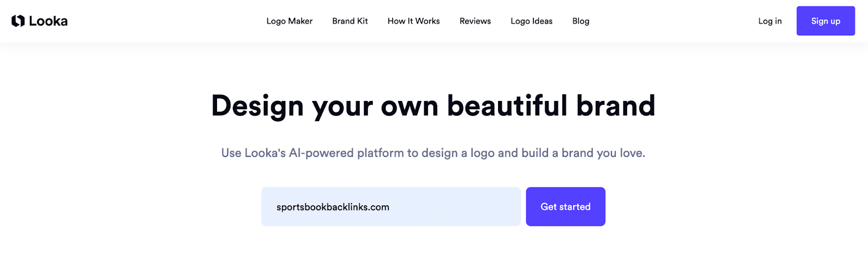Click the Looka hexagon logo icon

[18, 21]
